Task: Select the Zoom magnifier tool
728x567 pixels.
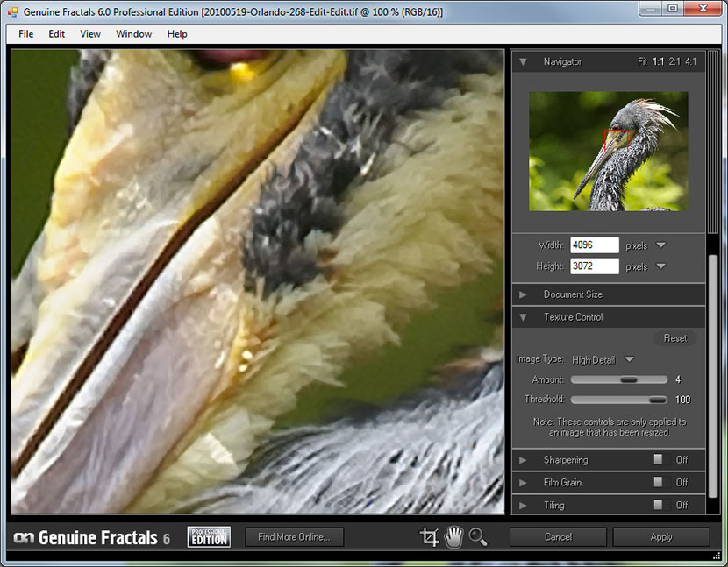Action: pos(478,537)
